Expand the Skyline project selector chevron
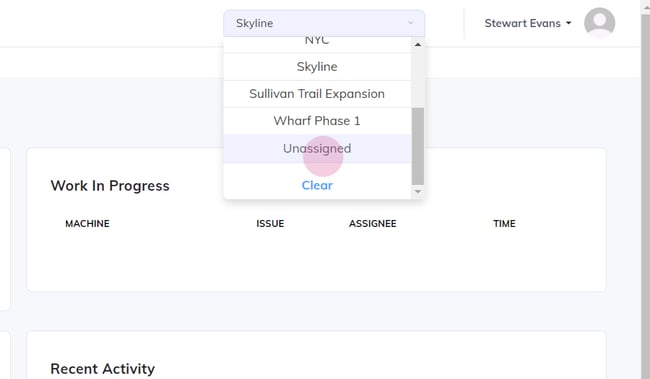The height and width of the screenshot is (379, 650). tap(411, 23)
